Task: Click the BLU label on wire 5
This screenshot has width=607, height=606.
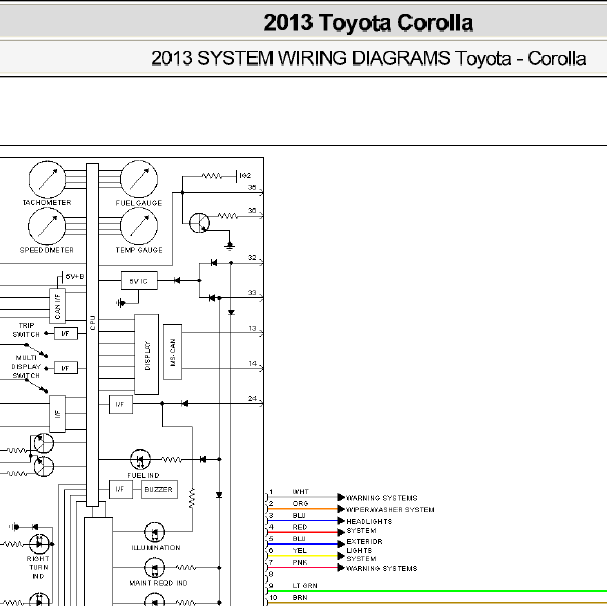Action: coord(299,539)
